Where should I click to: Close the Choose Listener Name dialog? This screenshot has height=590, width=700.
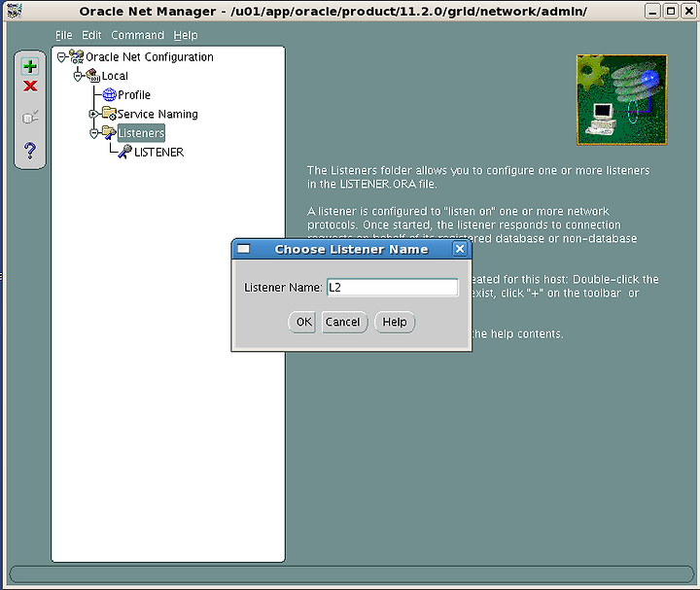click(459, 249)
